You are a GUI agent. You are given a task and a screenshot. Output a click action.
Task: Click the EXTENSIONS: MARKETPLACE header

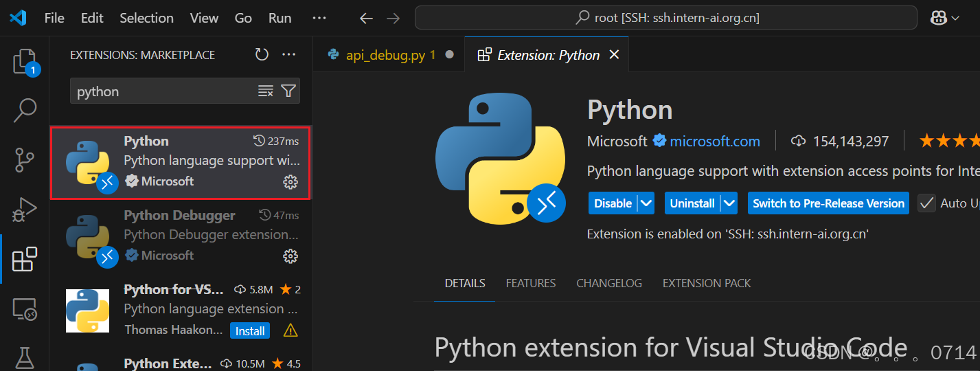pyautogui.click(x=142, y=55)
